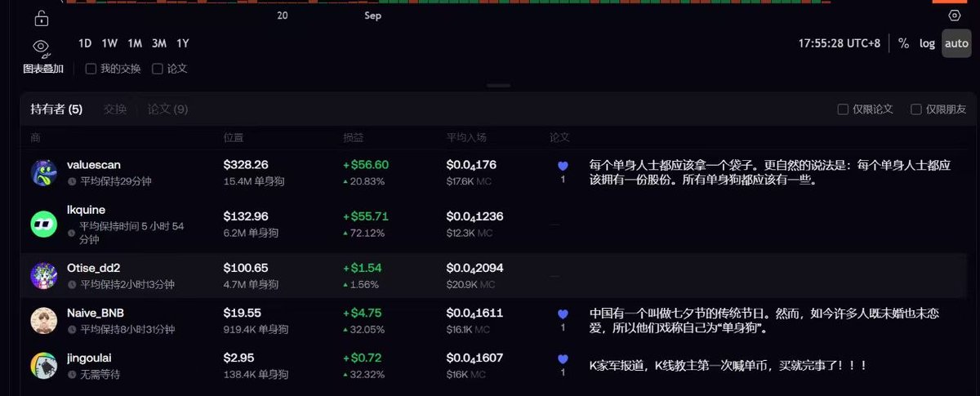Sort by 损益 column header
The image size is (980, 396).
pos(354,137)
